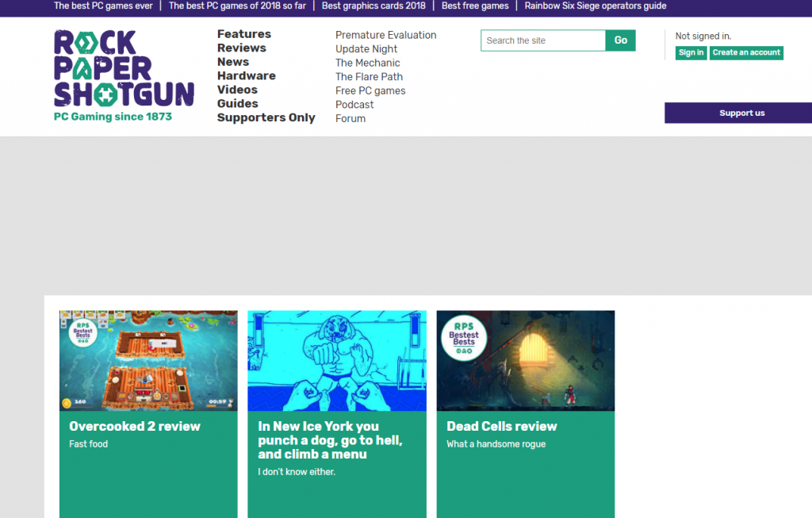Open Supporters Only section
Viewport: 812px width, 518px height.
266,117
